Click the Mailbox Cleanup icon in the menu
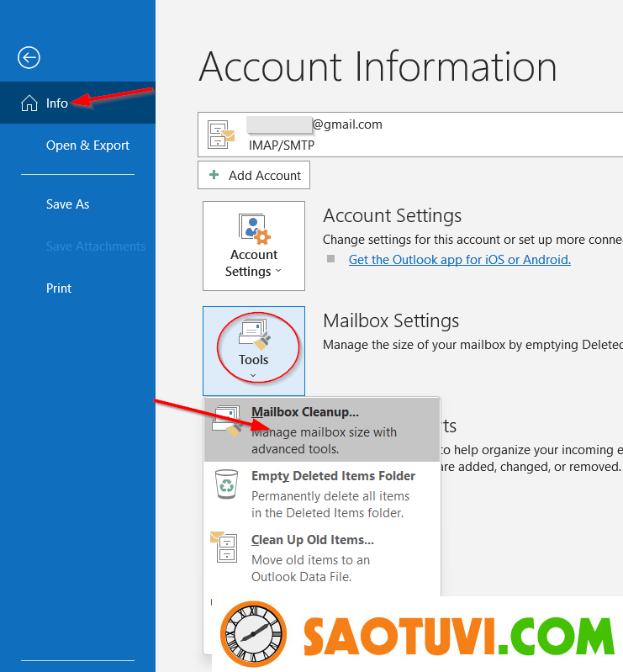623x672 pixels. (227, 422)
